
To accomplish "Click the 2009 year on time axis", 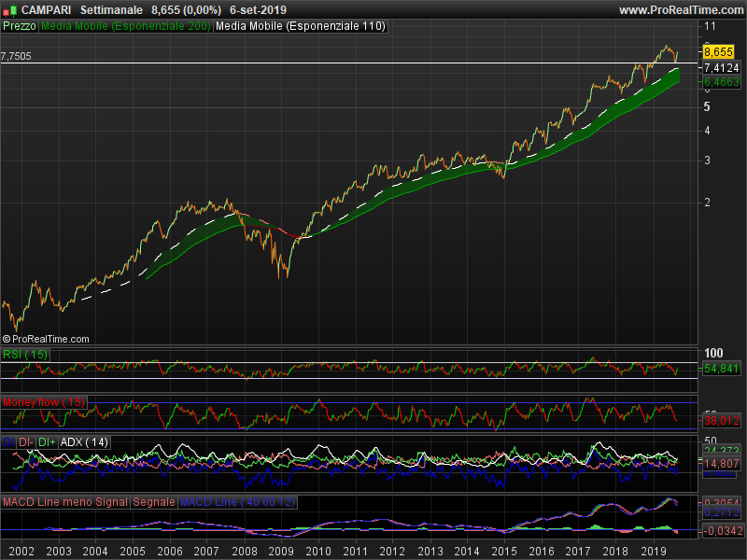I will pyautogui.click(x=281, y=553).
